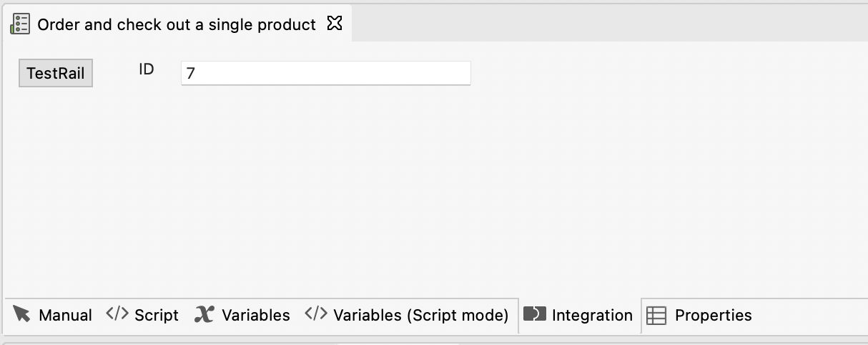Image resolution: width=868 pixels, height=345 pixels.
Task: Switch to the Manual tab
Action: [x=65, y=315]
